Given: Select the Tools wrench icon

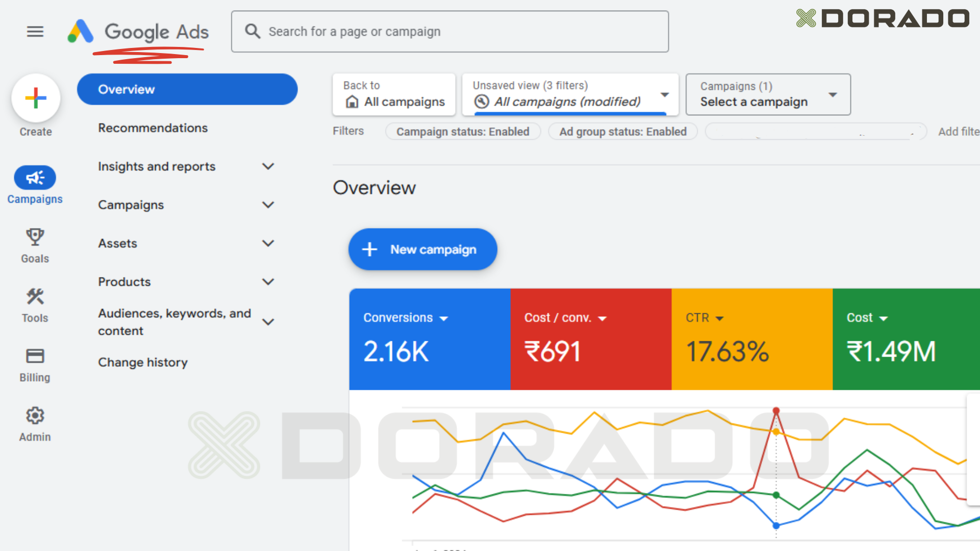Looking at the screenshot, I should tap(35, 296).
